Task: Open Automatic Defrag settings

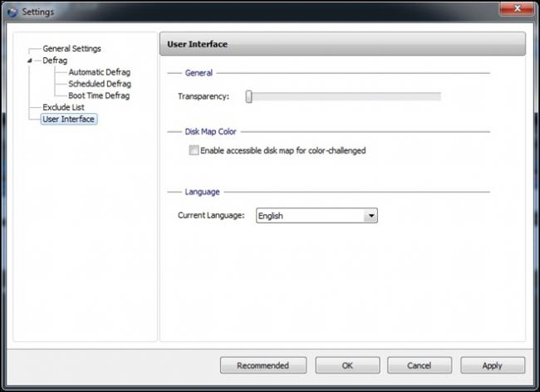Action: click(99, 72)
